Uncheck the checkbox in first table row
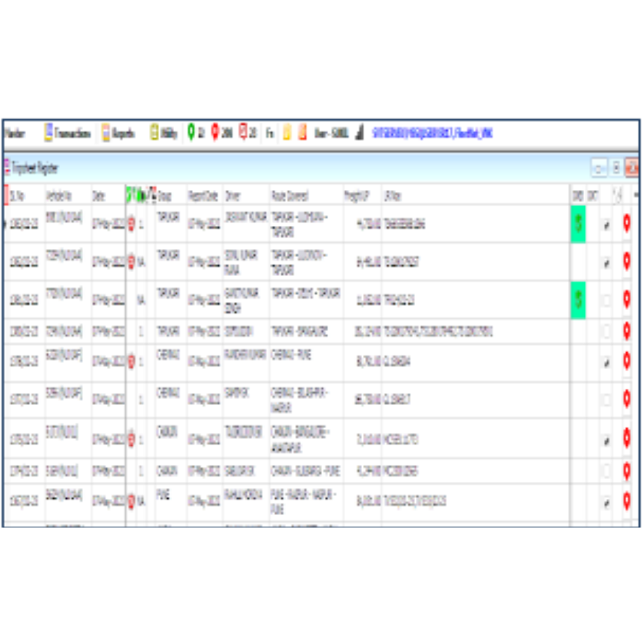Screen dimensions: 644x644 coord(606,225)
